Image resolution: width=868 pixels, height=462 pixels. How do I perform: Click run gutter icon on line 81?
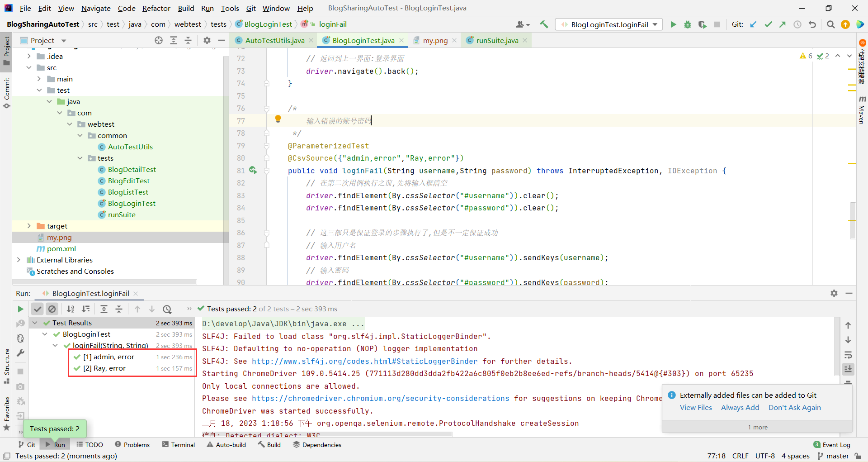point(253,170)
